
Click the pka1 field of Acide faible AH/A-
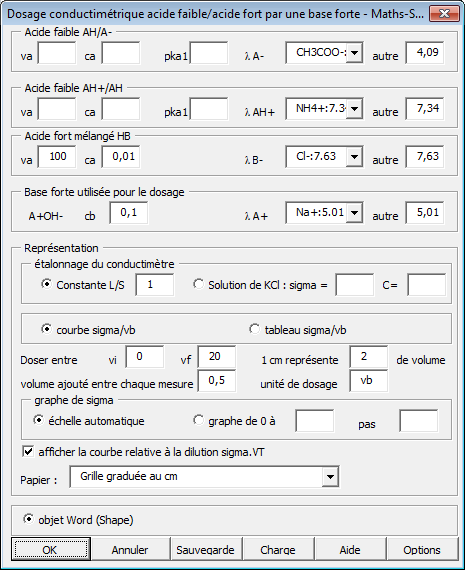pos(209,53)
